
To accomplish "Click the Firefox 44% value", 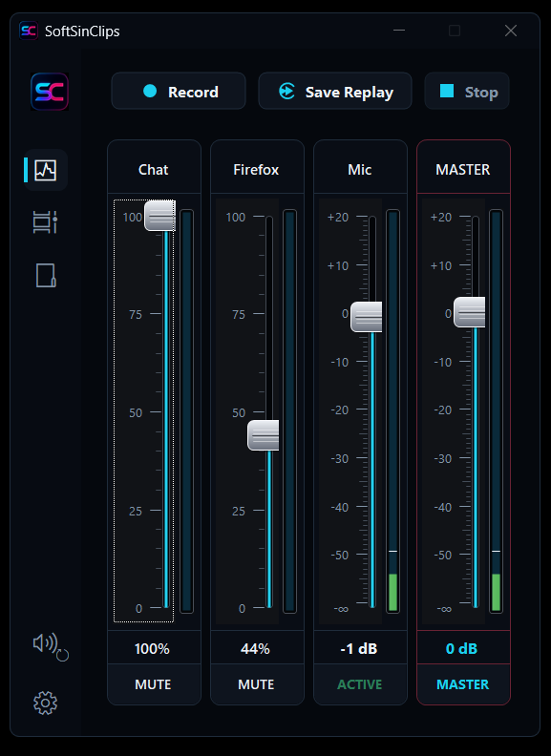I will [256, 648].
